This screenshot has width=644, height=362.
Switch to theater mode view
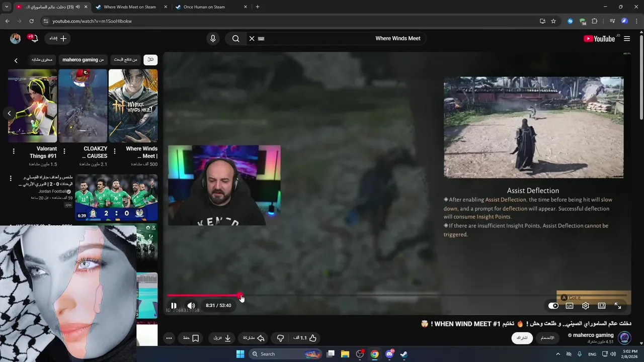click(x=602, y=306)
